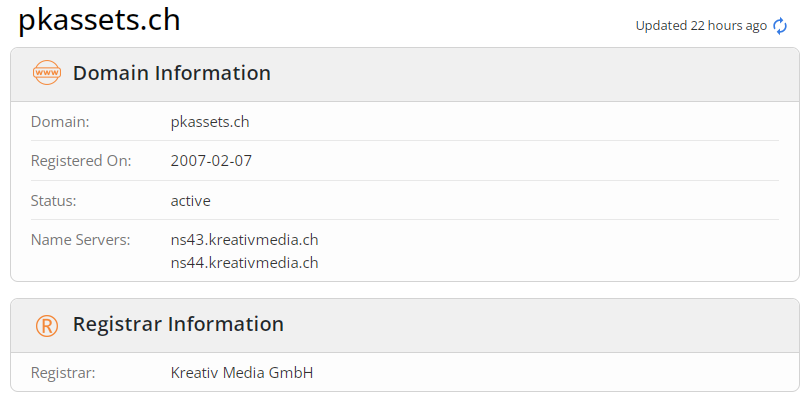Click the refresh WHOIS update icon
The image size is (809, 407).
[781, 26]
